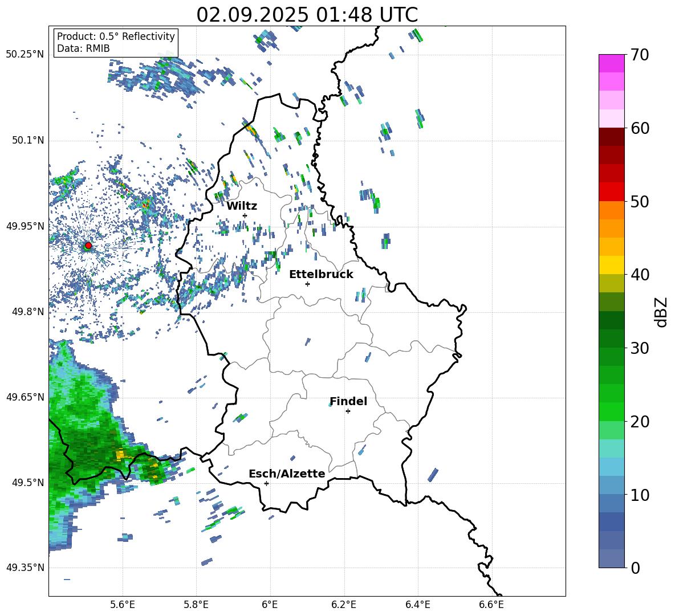Click the title 02.09.2025 01:48 UTC
Image resolution: width=675 pixels, height=616 pixels.
coord(307,15)
